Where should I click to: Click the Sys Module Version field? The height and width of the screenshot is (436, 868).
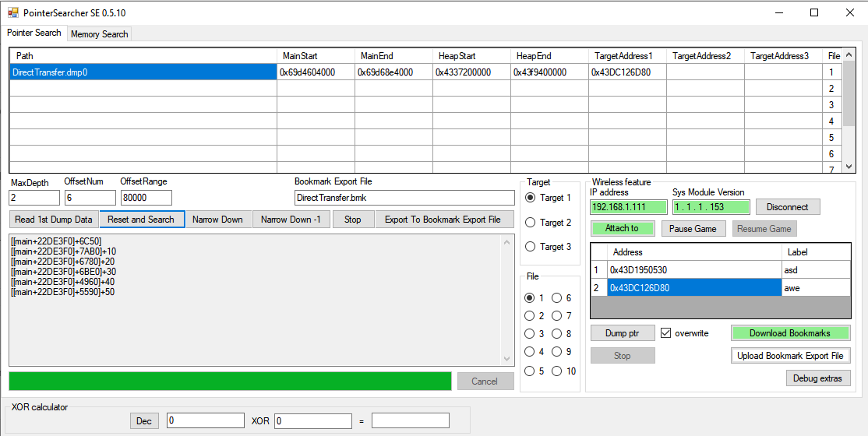click(x=711, y=207)
